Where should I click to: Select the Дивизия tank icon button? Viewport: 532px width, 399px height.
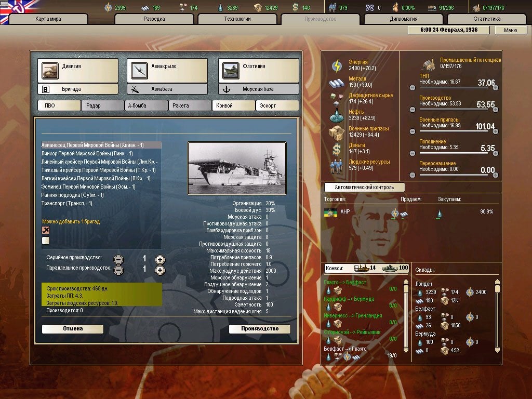50,70
